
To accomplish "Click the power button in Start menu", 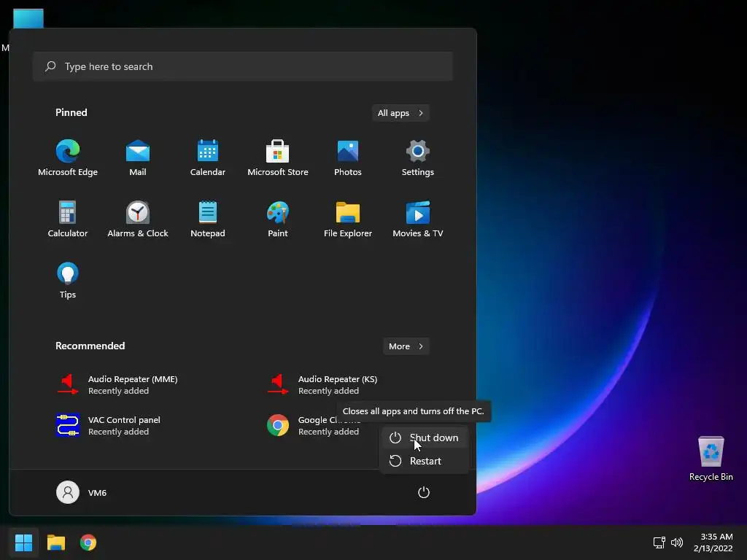I will (x=424, y=492).
